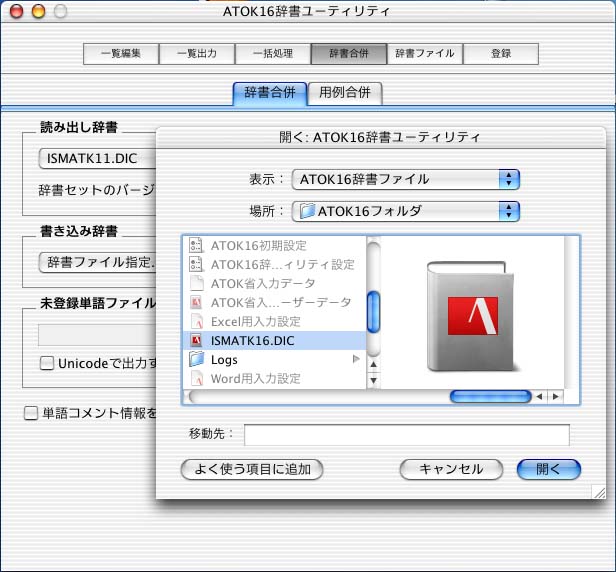Click the 開く button
The image size is (616, 572).
(x=548, y=469)
